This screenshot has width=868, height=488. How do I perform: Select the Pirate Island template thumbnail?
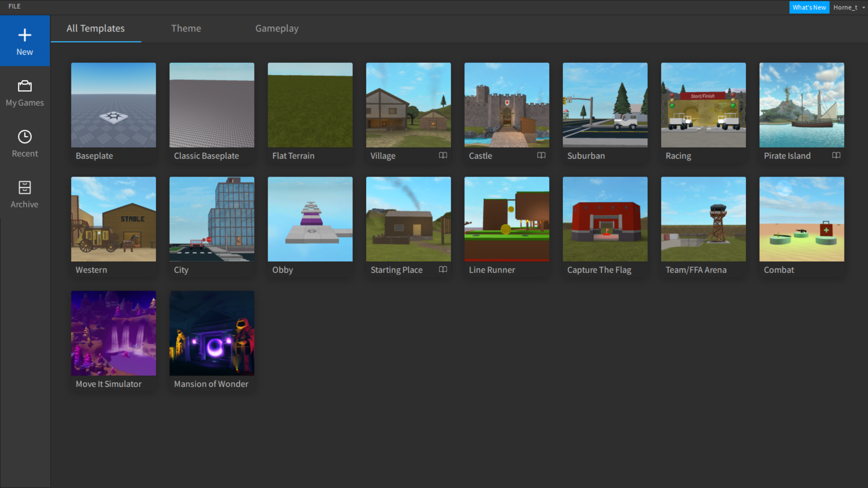pyautogui.click(x=802, y=105)
